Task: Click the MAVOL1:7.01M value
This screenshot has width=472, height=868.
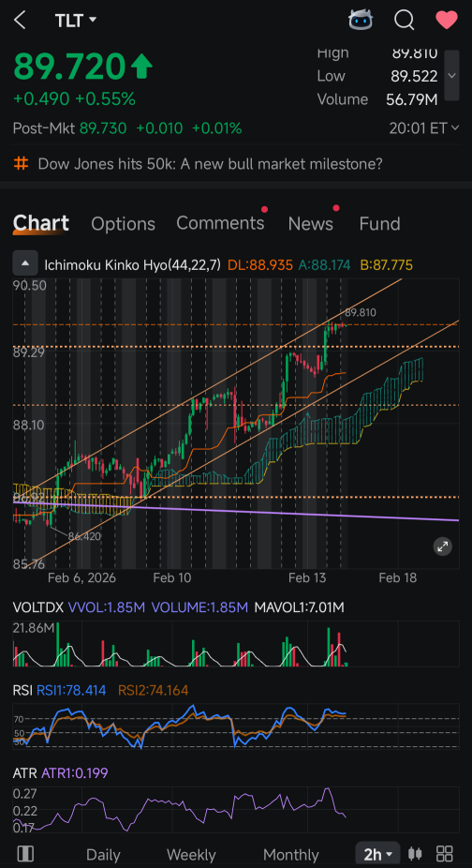Action: pyautogui.click(x=299, y=607)
